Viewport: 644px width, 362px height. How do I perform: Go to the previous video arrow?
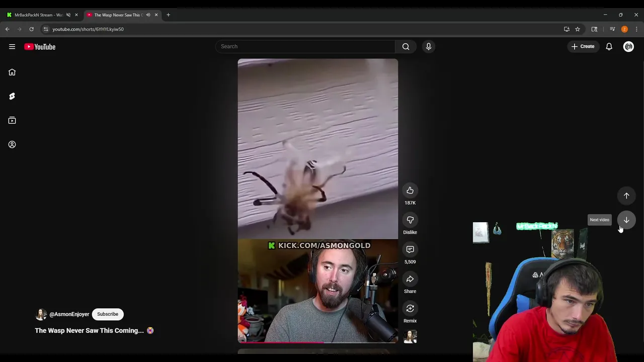click(626, 196)
